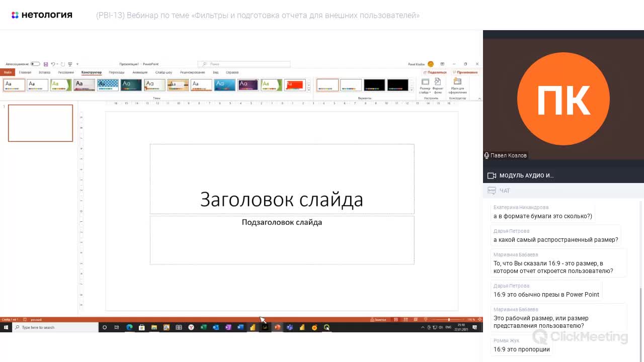Select the first white Office theme thumbnail

click(x=14, y=85)
